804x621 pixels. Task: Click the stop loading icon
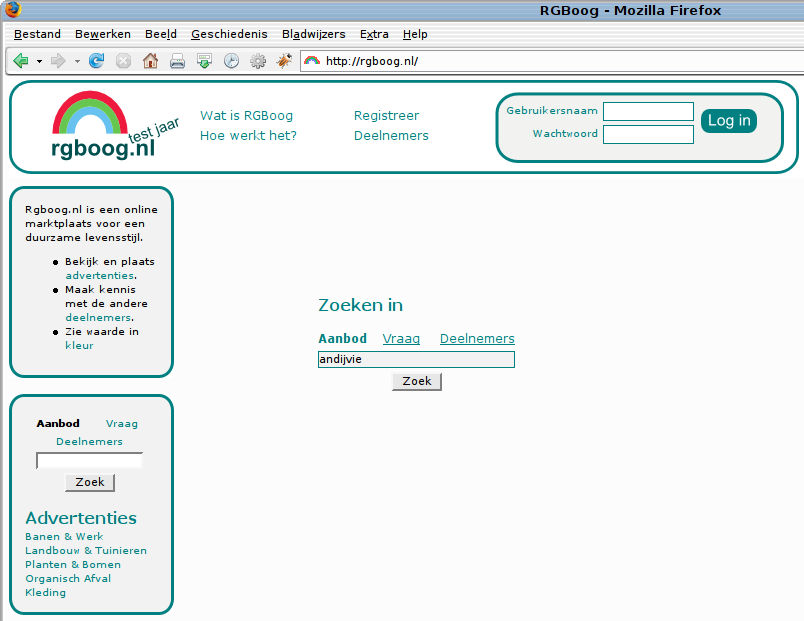123,61
